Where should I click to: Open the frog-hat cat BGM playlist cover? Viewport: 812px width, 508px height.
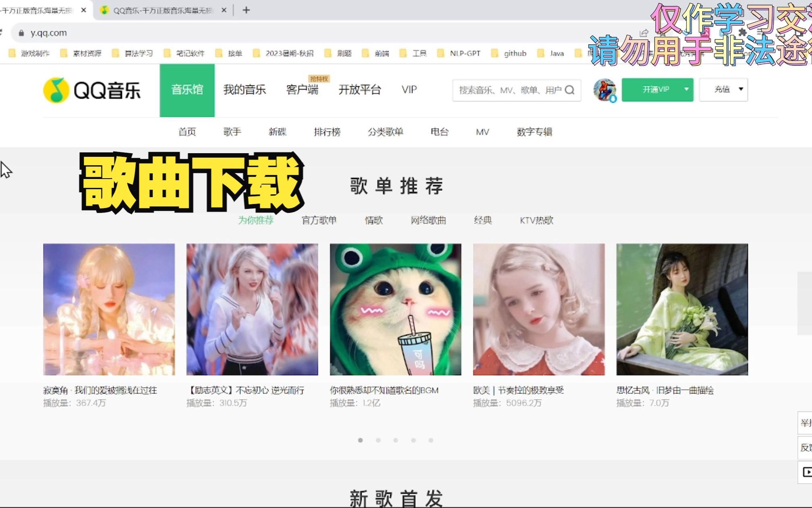tap(396, 309)
